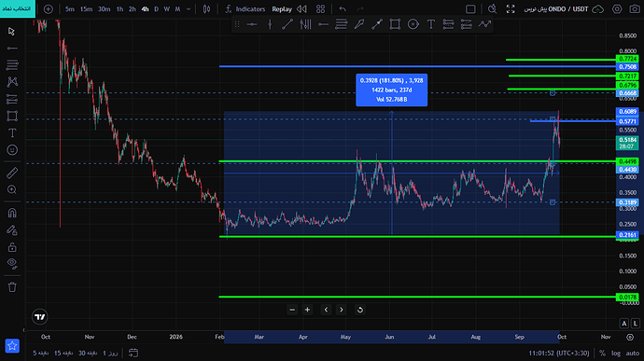Toggle hide all drawings eye icon
The width and height of the screenshot is (644, 361).
12,264
